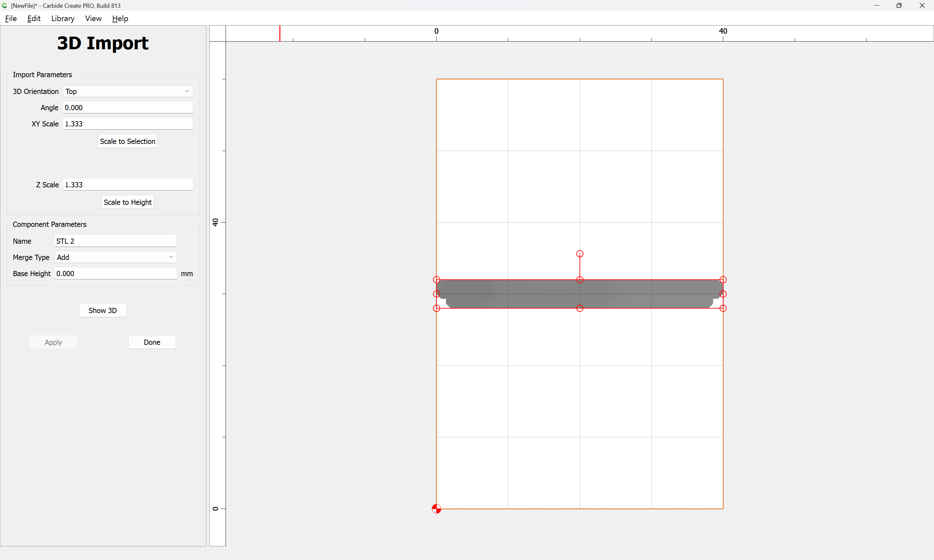
Task: Click the bottom-center resize handle of the model
Action: [x=580, y=308]
